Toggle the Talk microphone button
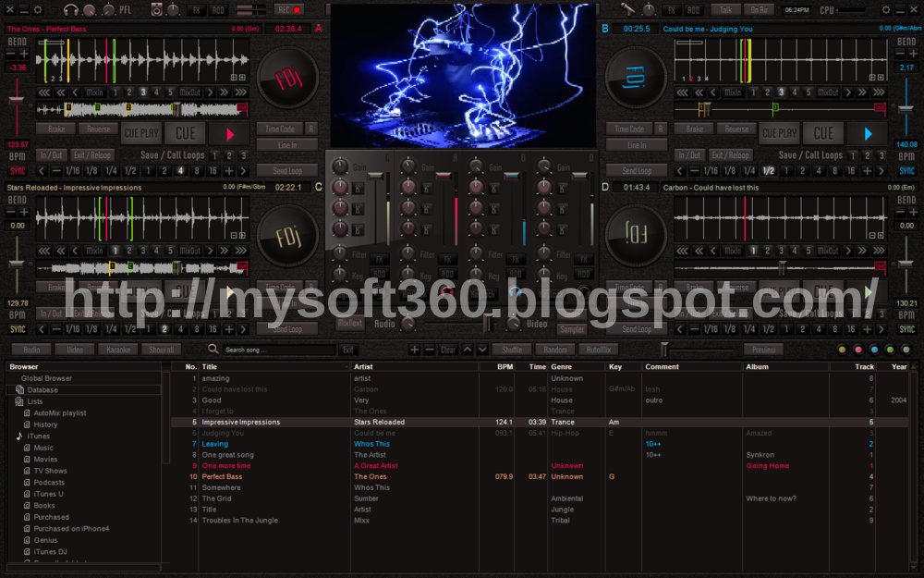924x578 pixels. 726,9
